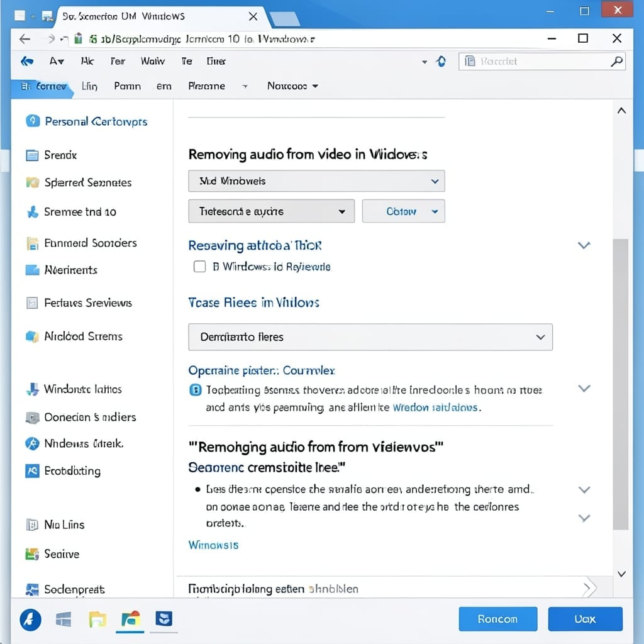Click the blue info icon before Tocheating text
Image resolution: width=644 pixels, height=644 pixels.
tap(196, 389)
